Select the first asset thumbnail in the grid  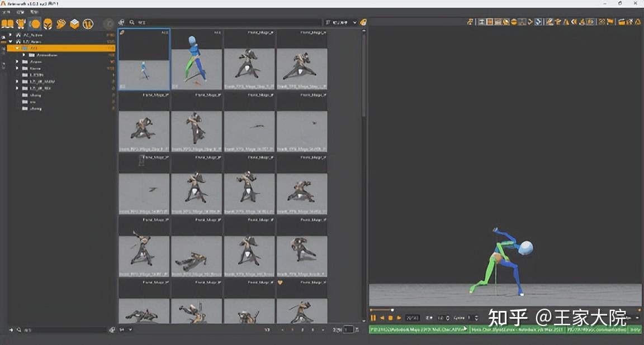(x=144, y=60)
